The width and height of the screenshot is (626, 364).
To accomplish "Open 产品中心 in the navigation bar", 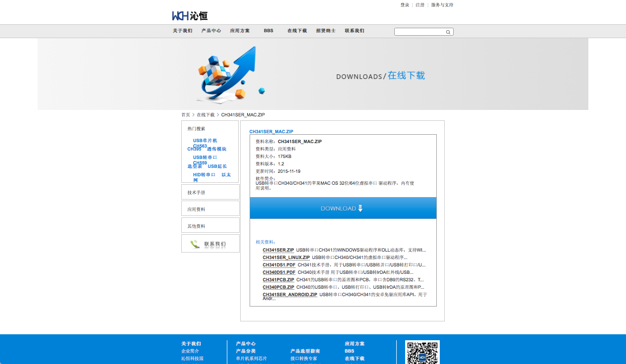I will [211, 31].
